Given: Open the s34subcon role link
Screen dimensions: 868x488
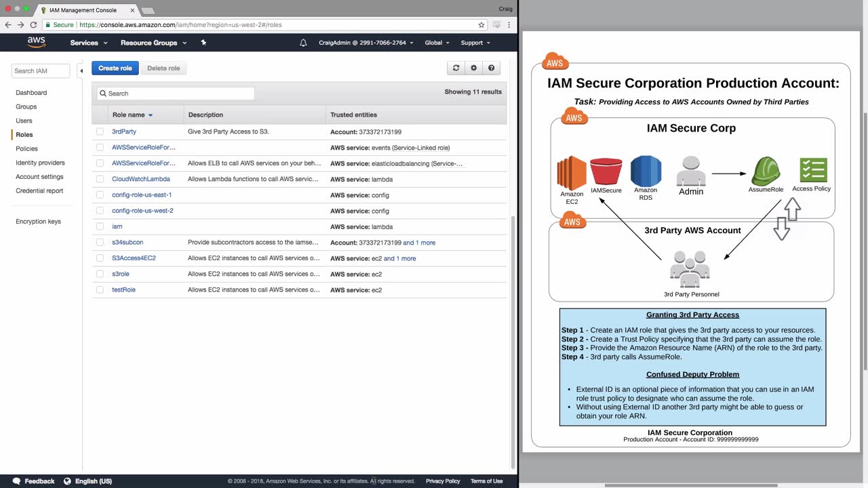Looking at the screenshot, I should pos(127,243).
